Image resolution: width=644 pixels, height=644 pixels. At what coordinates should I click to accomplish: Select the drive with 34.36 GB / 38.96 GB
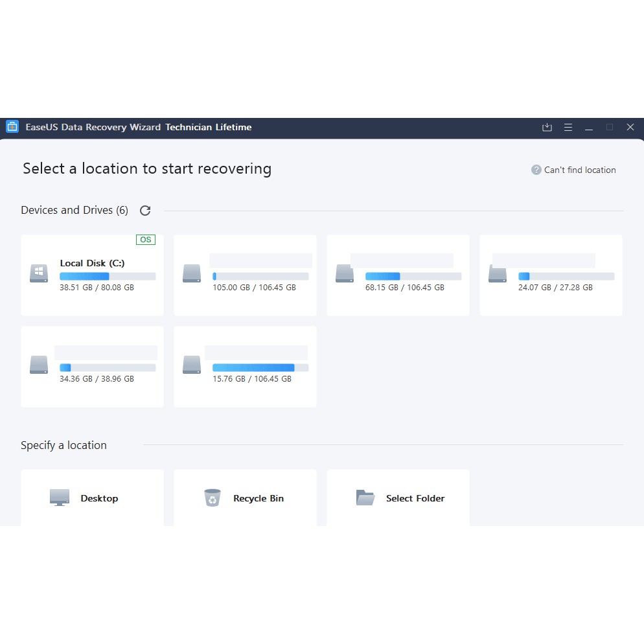pos(92,366)
